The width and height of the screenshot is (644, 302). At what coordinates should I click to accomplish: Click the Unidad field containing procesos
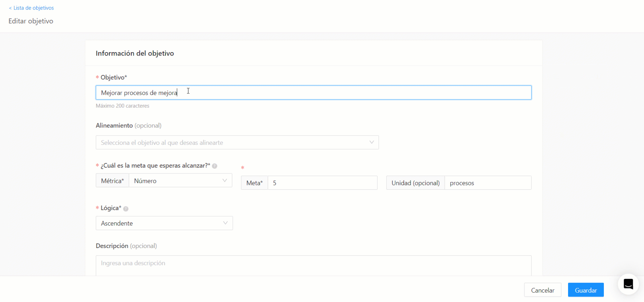[488, 183]
